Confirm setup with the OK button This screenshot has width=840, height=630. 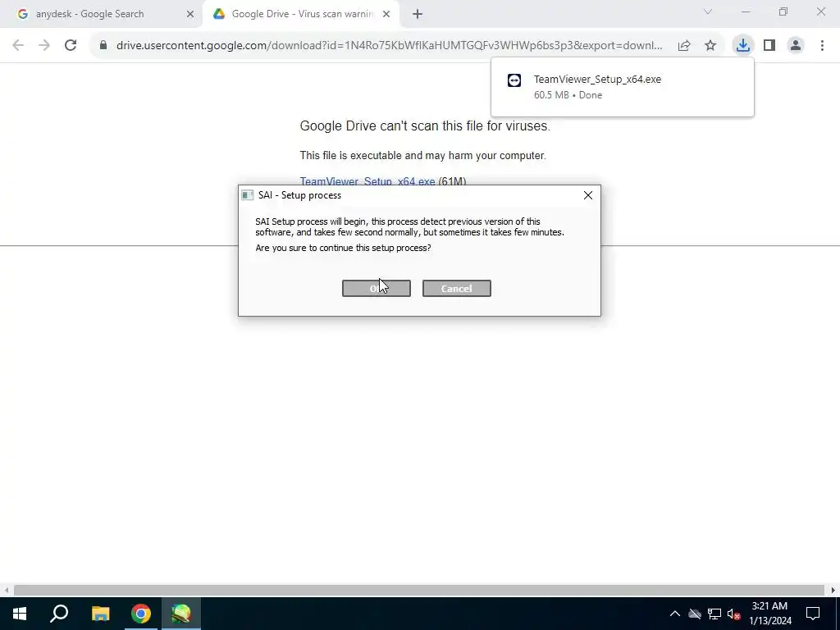tap(377, 288)
